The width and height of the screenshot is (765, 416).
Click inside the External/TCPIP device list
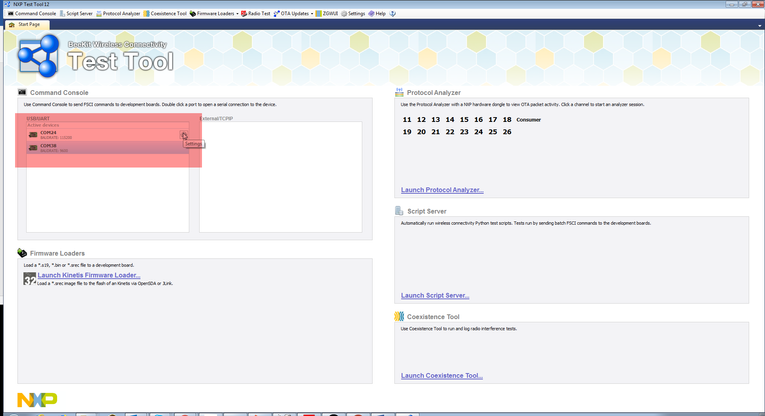[281, 177]
